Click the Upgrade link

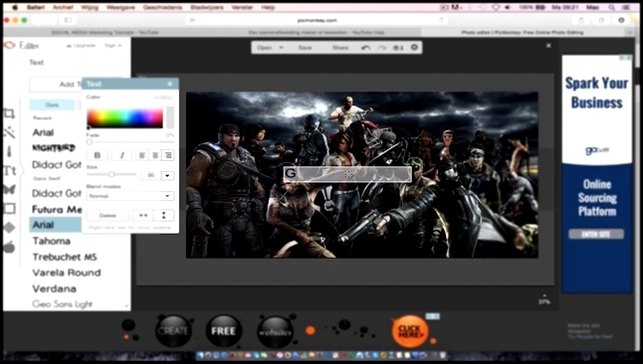tap(82, 46)
